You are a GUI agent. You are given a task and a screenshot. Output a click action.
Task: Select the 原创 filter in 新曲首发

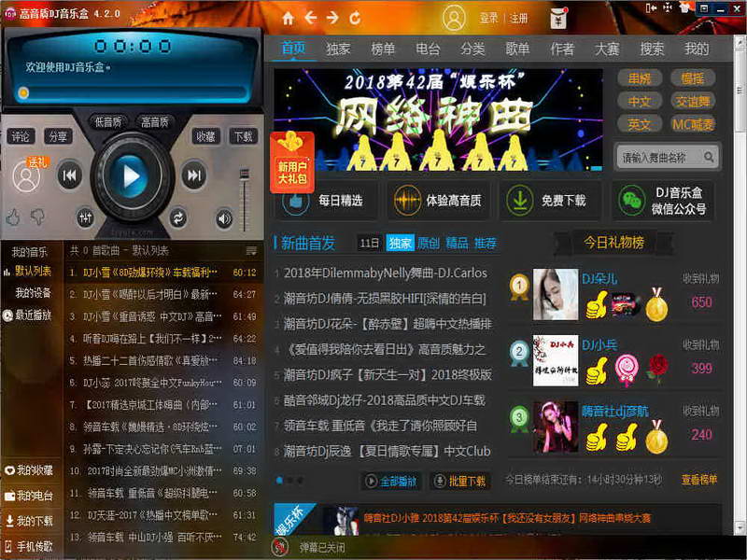[x=429, y=244]
